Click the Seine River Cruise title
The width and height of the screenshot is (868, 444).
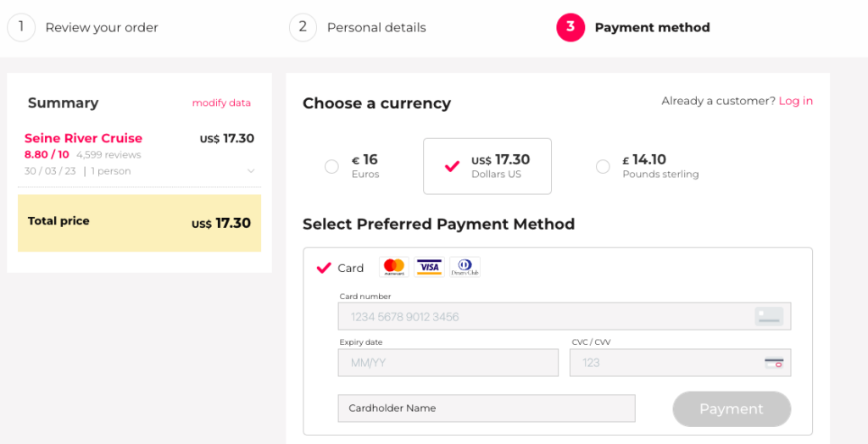tap(83, 138)
